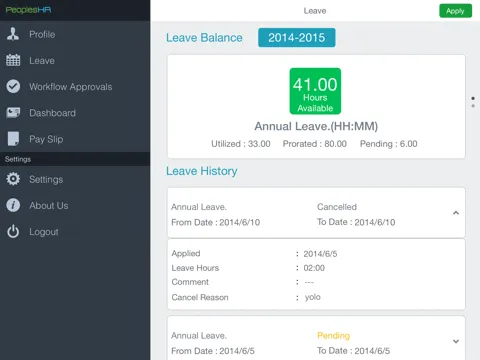This screenshot has height=360, width=480.
Task: Click the About Us info icon
Action: coord(13,205)
